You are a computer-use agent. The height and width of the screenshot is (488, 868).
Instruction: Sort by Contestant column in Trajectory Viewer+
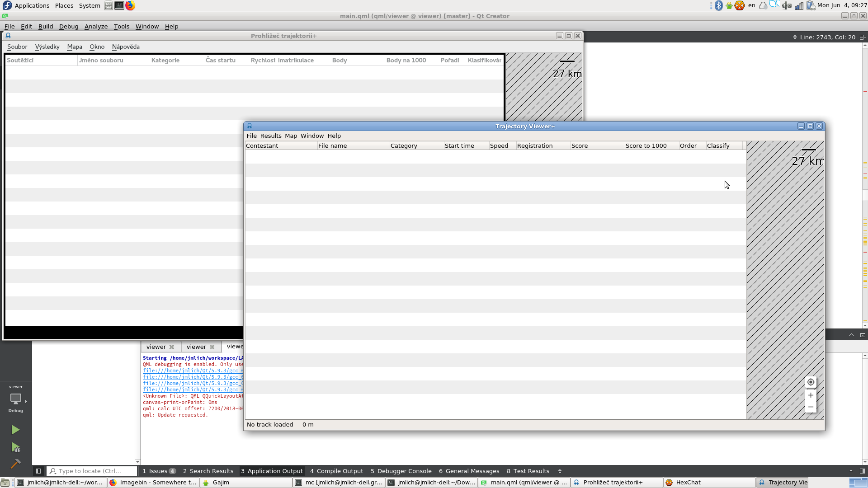click(281, 145)
